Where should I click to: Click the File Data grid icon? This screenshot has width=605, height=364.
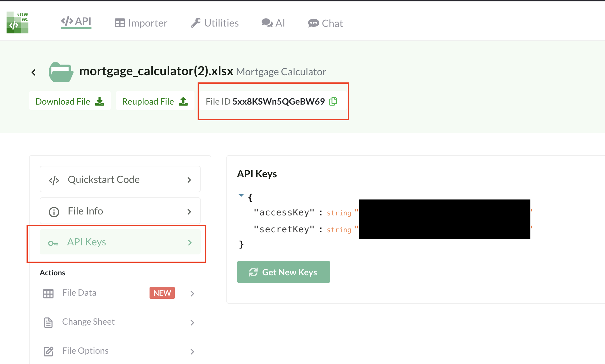(48, 293)
